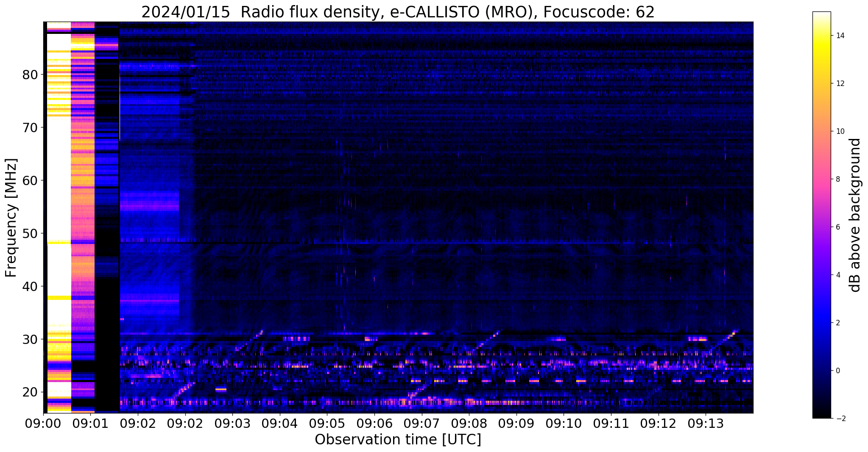The width and height of the screenshot is (868, 452).
Task: Select the 20 MHz frequency tick label
Action: click(x=31, y=392)
